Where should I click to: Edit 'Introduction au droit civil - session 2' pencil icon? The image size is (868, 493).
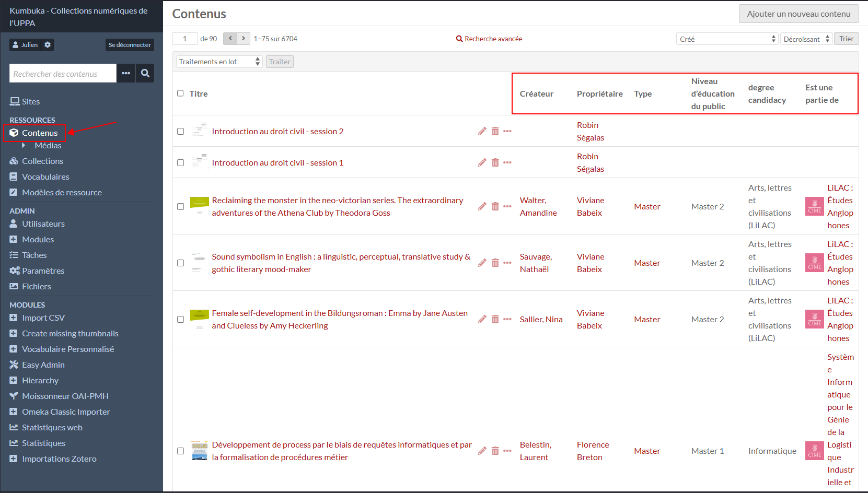click(x=482, y=131)
